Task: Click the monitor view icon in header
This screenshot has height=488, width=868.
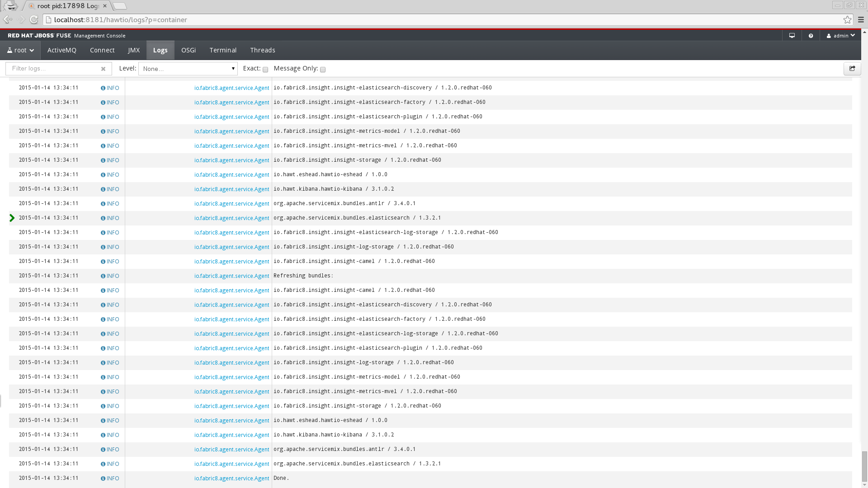Action: pos(792,36)
